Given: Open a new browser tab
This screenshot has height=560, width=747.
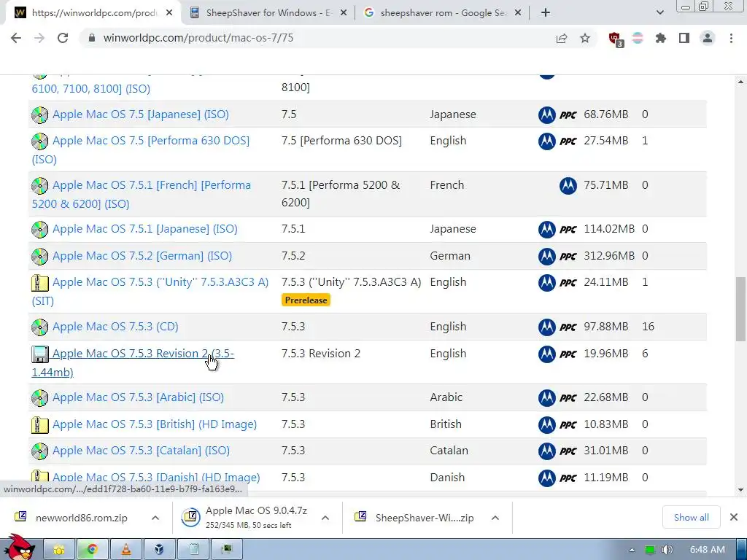Looking at the screenshot, I should pos(546,13).
